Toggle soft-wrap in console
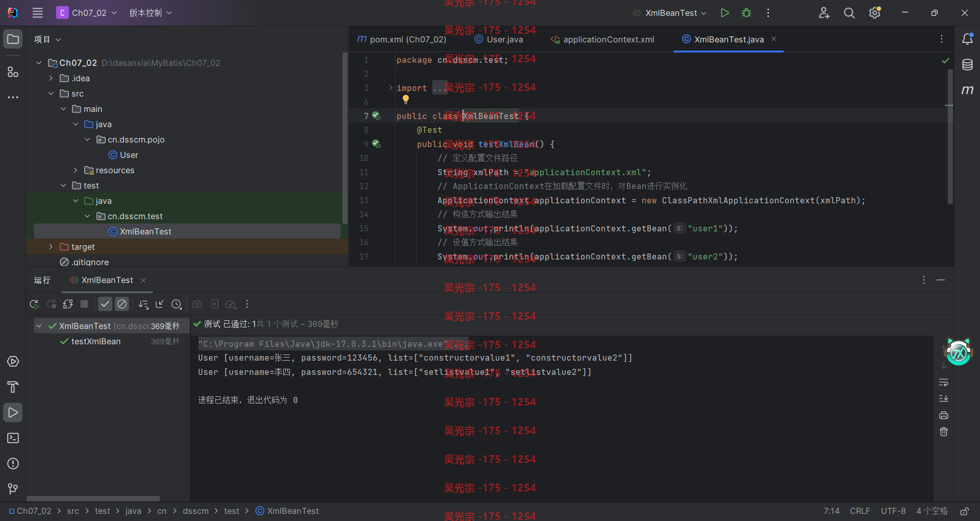 tap(944, 383)
